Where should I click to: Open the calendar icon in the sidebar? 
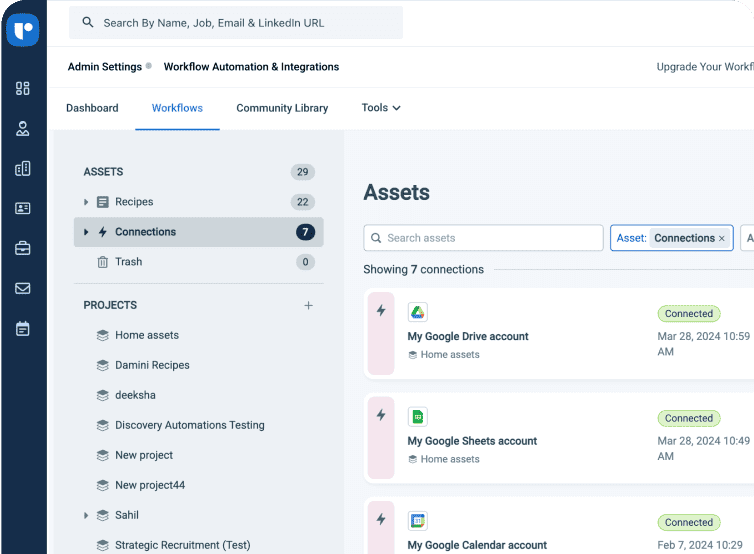pyautogui.click(x=23, y=328)
